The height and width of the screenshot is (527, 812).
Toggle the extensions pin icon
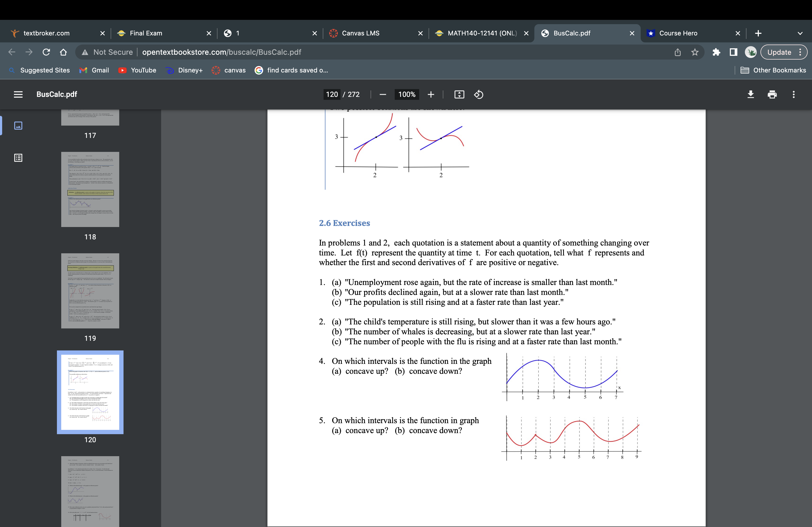(716, 52)
